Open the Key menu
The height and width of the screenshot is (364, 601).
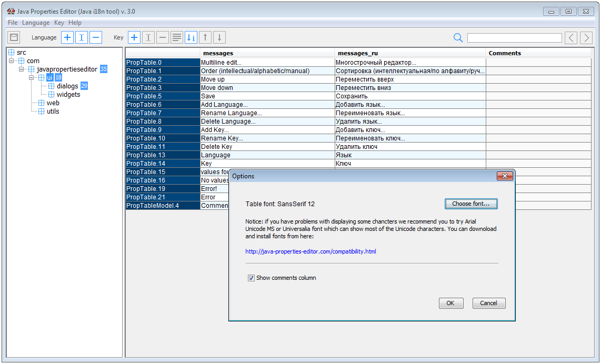coord(59,23)
